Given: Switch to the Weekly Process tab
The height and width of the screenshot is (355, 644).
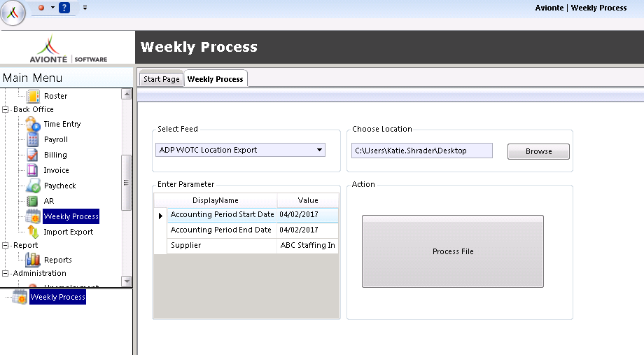Looking at the screenshot, I should (x=215, y=79).
